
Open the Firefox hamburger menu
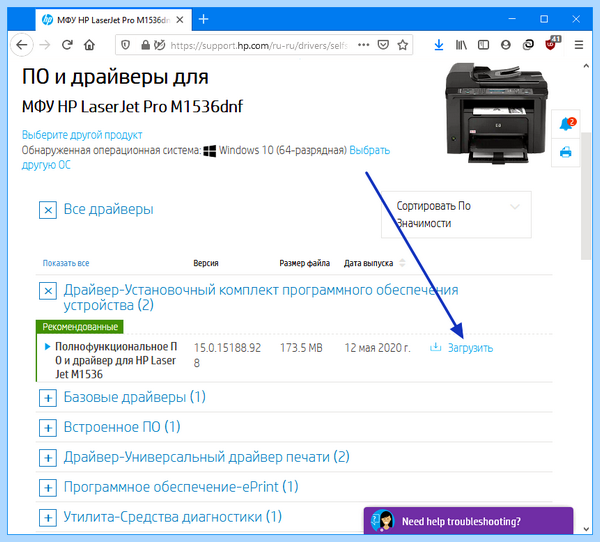[x=579, y=45]
